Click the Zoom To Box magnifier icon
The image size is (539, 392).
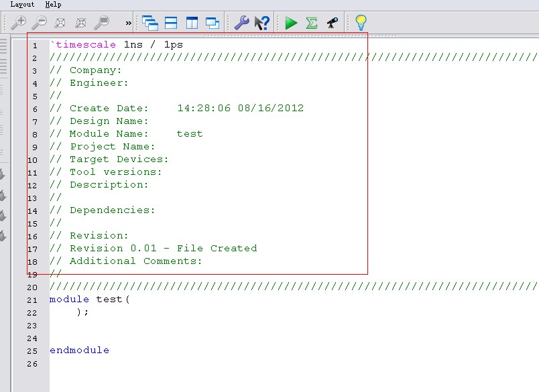coord(102,23)
